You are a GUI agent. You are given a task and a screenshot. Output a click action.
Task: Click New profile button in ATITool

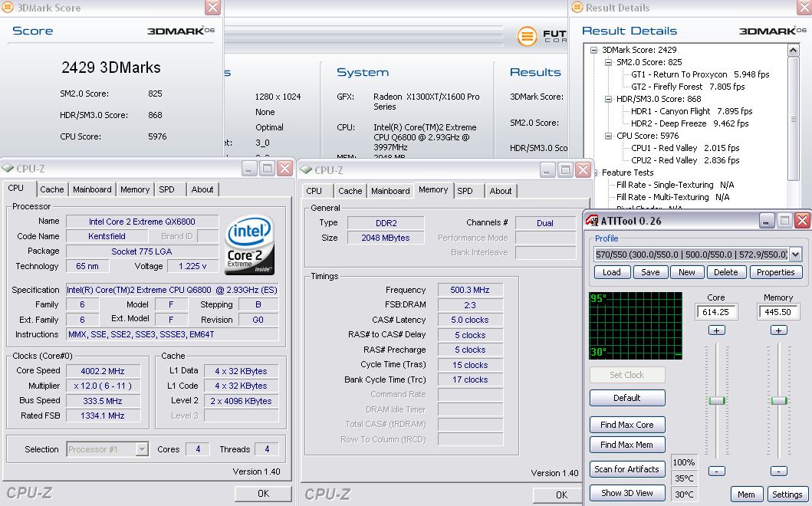(x=687, y=272)
